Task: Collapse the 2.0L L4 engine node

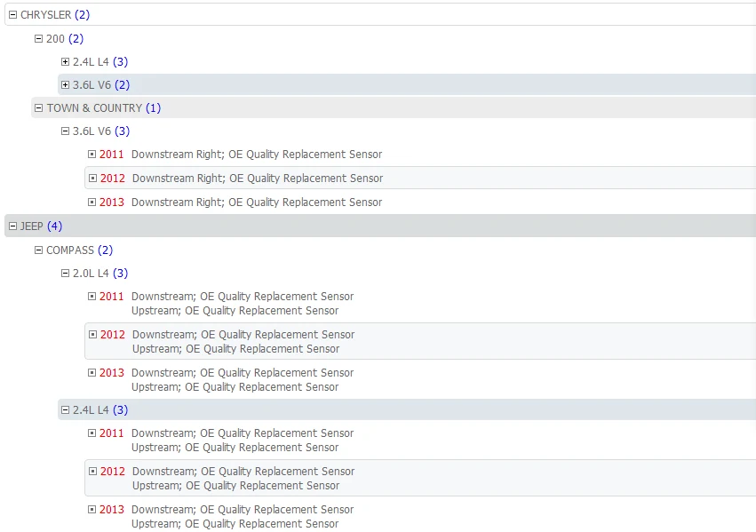Action: click(x=65, y=274)
